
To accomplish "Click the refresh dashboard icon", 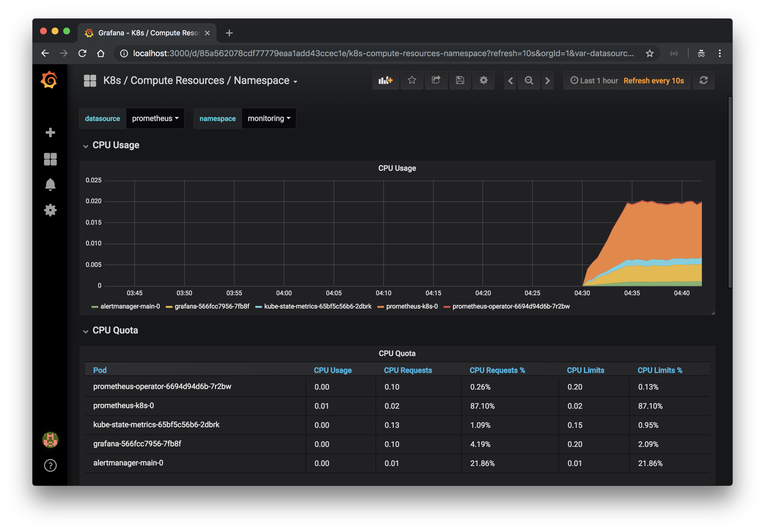I will click(x=703, y=80).
